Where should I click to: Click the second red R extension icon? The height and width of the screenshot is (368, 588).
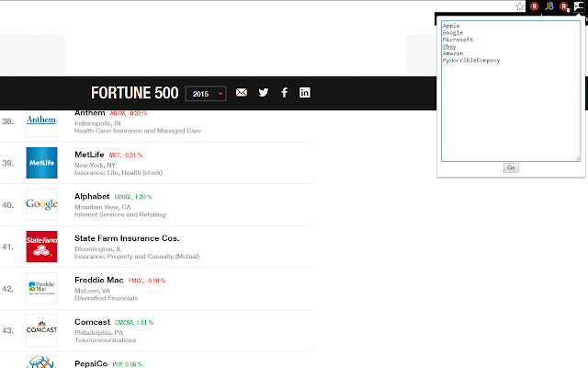564,6
